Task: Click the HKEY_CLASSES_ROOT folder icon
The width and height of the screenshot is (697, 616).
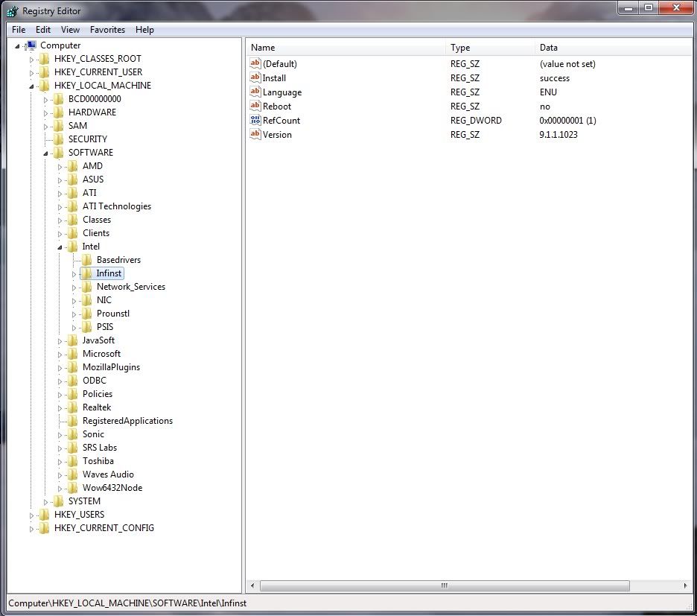Action: [45, 59]
